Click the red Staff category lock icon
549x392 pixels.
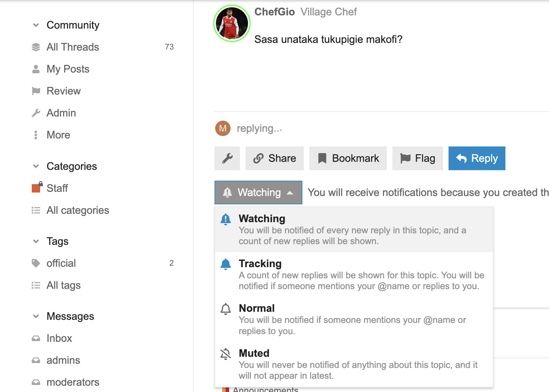37,188
